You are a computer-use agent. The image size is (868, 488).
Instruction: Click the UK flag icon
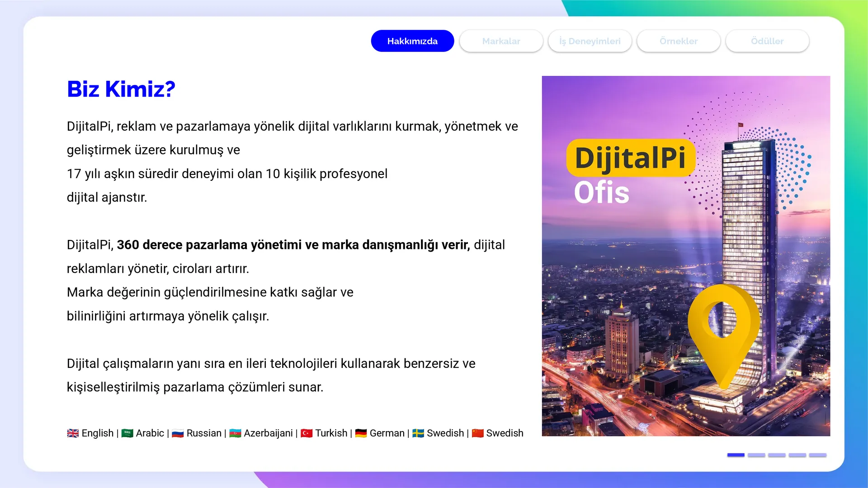click(73, 433)
